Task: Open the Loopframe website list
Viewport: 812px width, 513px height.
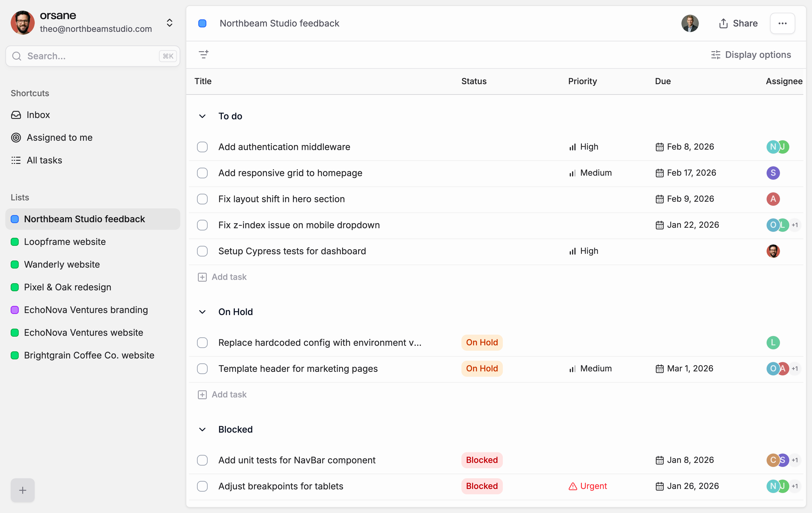Action: click(65, 242)
